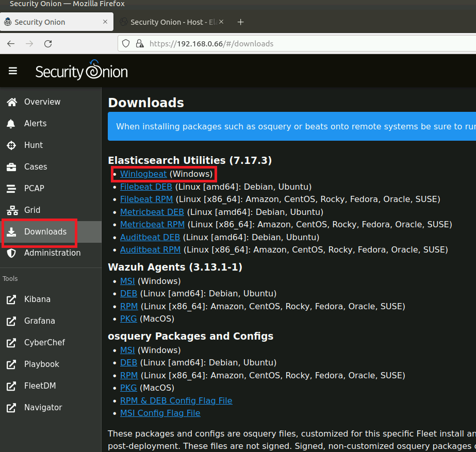Open a new browser tab with plus button

[x=240, y=22]
